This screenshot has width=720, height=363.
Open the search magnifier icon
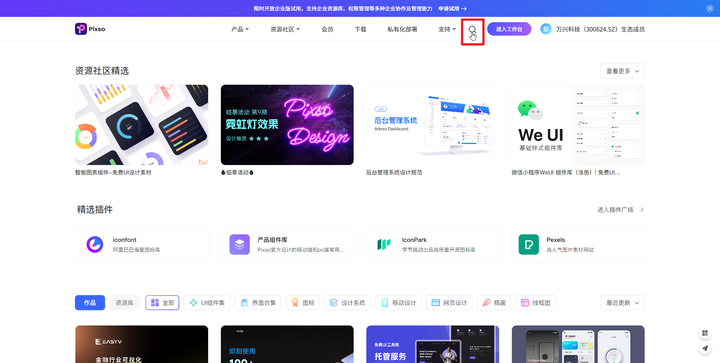click(472, 29)
